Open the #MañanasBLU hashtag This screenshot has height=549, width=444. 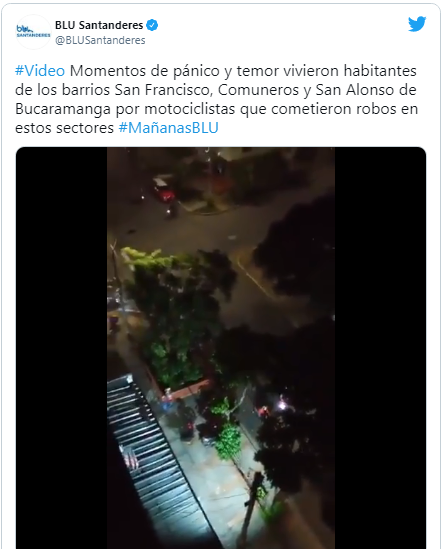tap(168, 128)
